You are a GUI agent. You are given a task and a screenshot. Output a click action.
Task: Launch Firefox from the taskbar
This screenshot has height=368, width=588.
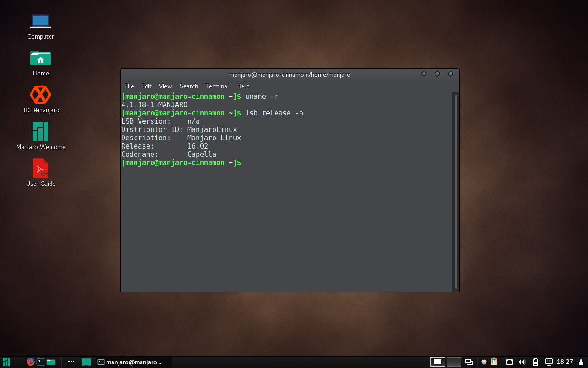tap(30, 362)
